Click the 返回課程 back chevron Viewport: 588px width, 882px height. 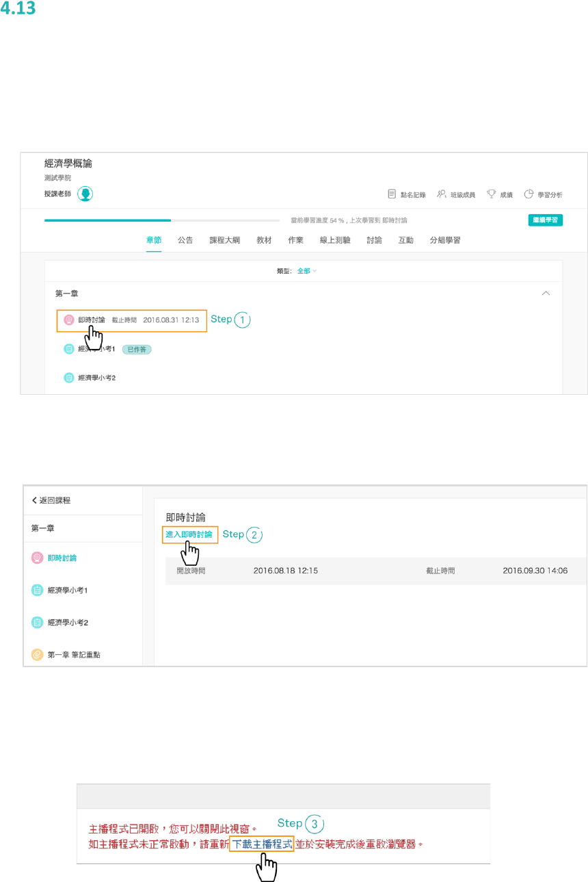tap(35, 501)
